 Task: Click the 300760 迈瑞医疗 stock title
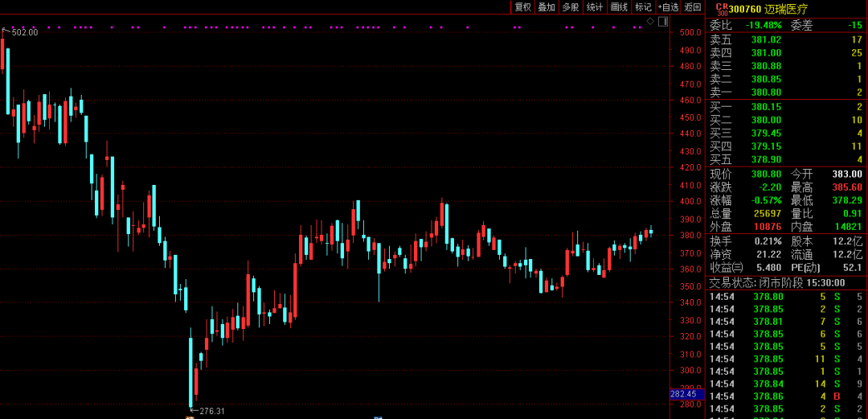click(768, 9)
